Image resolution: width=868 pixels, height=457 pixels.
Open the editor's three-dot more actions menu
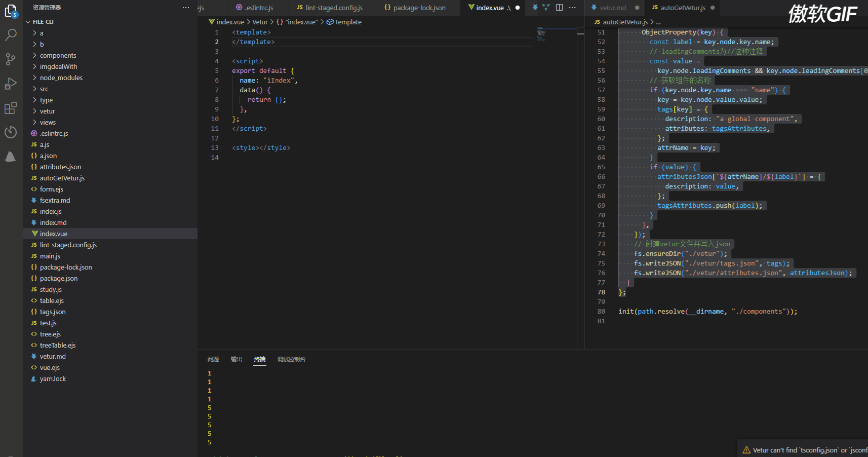coord(572,8)
